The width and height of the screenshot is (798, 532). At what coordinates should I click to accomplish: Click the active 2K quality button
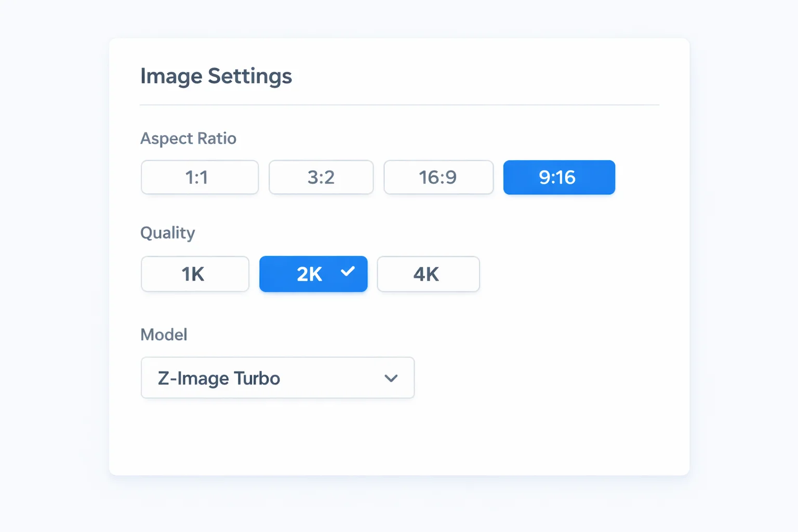coord(313,274)
